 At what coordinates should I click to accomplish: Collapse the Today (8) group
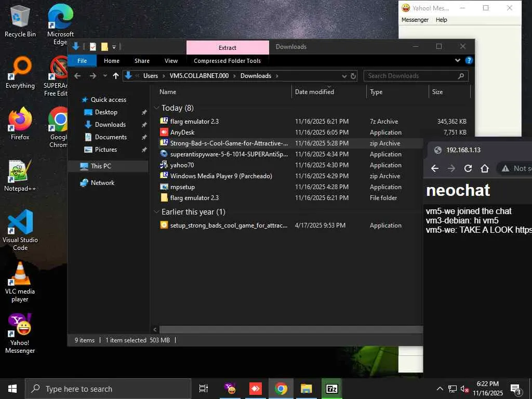[x=156, y=108]
